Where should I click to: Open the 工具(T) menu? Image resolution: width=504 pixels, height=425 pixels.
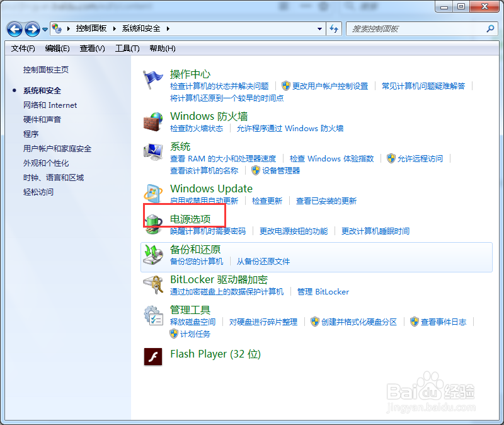[x=127, y=49]
